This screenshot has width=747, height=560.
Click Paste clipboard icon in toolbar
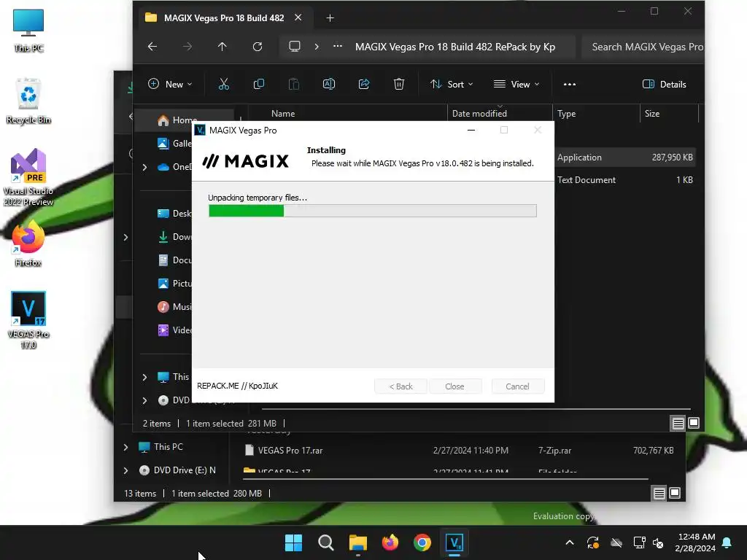(294, 85)
